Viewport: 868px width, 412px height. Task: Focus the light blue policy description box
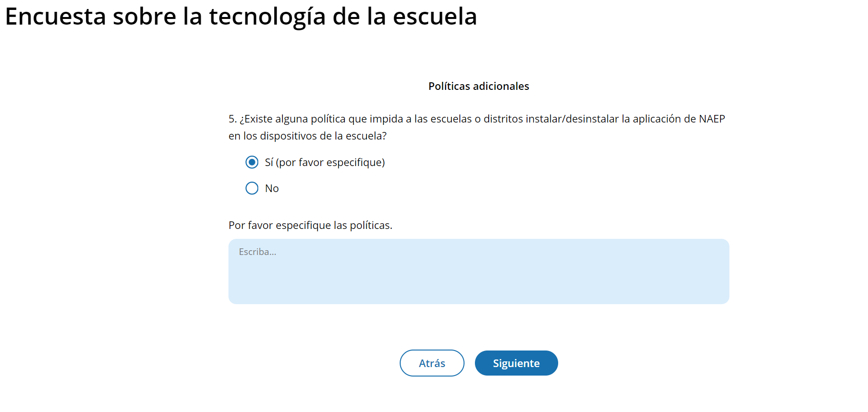[478, 279]
